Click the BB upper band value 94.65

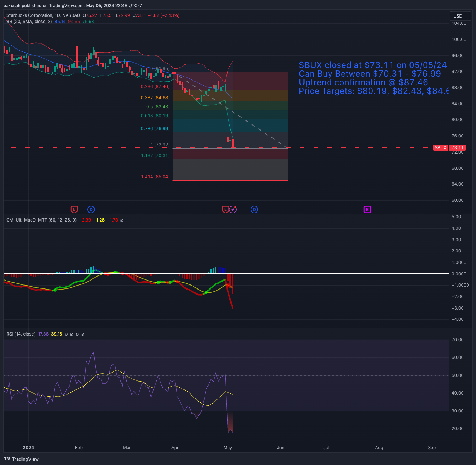click(x=74, y=22)
